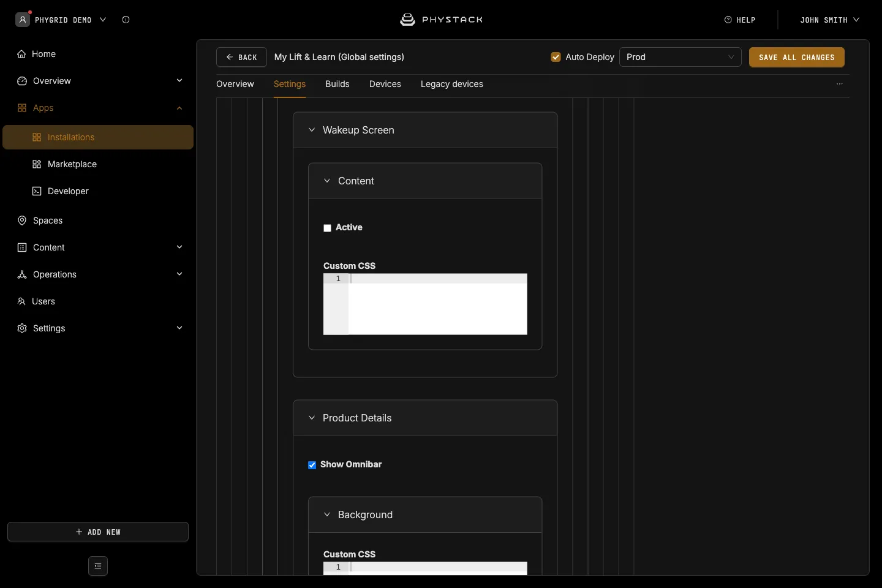Click the Back button

tap(241, 57)
